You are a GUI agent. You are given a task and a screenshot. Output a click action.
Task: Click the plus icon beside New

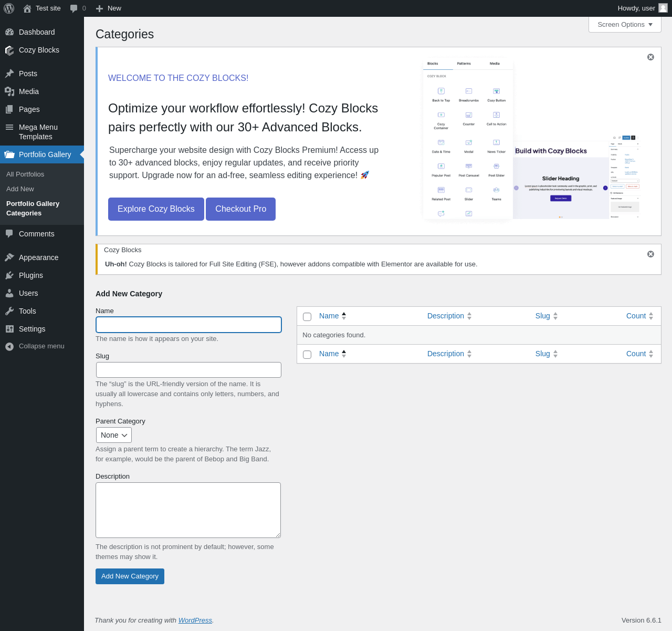click(x=99, y=8)
